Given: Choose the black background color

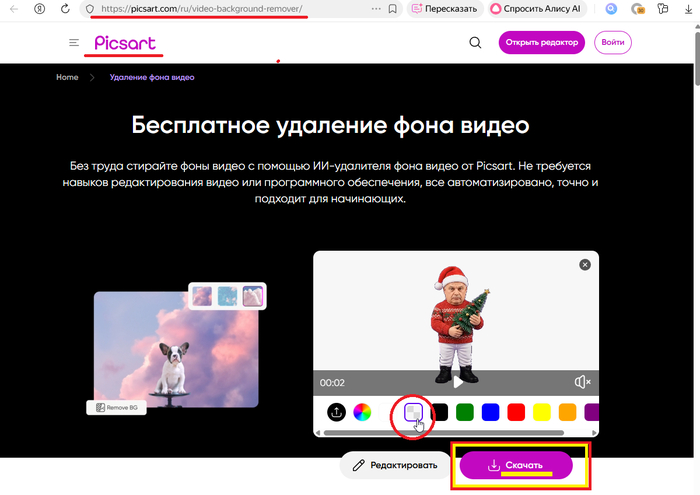Looking at the screenshot, I should coord(439,411).
